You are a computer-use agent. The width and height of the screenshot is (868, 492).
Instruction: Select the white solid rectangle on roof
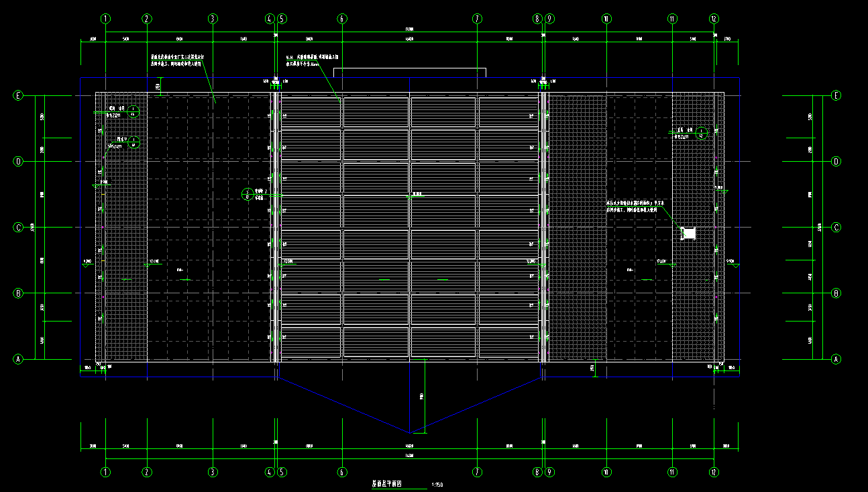(x=688, y=234)
